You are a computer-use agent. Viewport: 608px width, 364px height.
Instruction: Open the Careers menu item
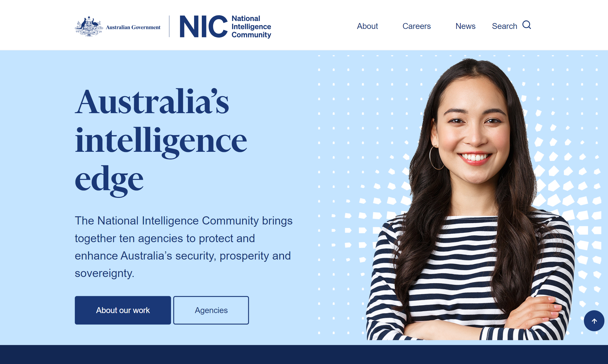[416, 26]
